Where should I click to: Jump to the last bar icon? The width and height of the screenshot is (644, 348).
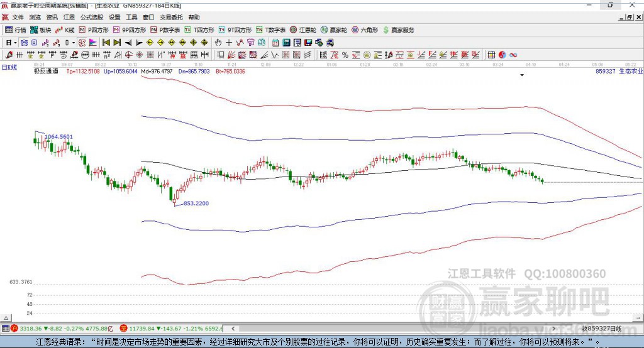tap(117, 43)
